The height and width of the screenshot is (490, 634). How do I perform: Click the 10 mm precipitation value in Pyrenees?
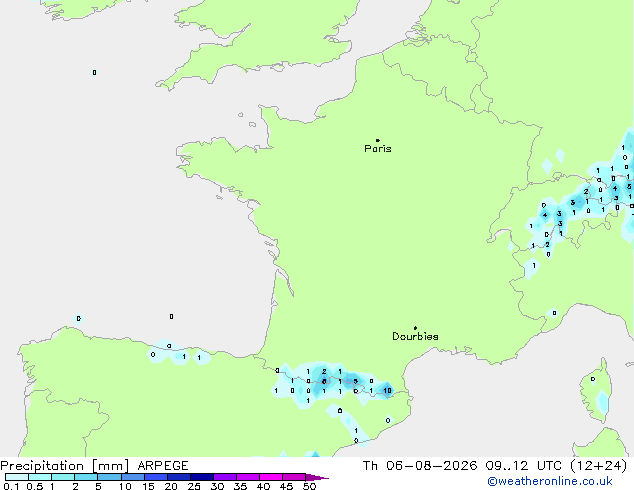[x=387, y=391]
